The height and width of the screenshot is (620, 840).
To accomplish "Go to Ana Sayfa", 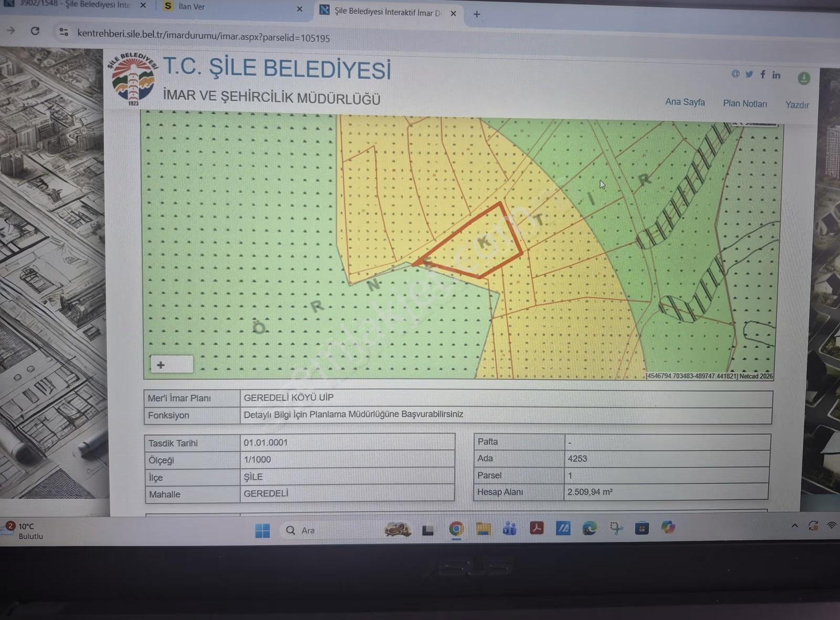I will click(x=685, y=102).
